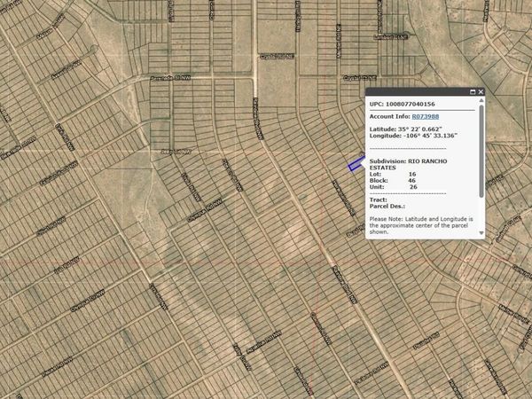
Task: Click the UPC 1008077040156 text
Action: (402, 104)
